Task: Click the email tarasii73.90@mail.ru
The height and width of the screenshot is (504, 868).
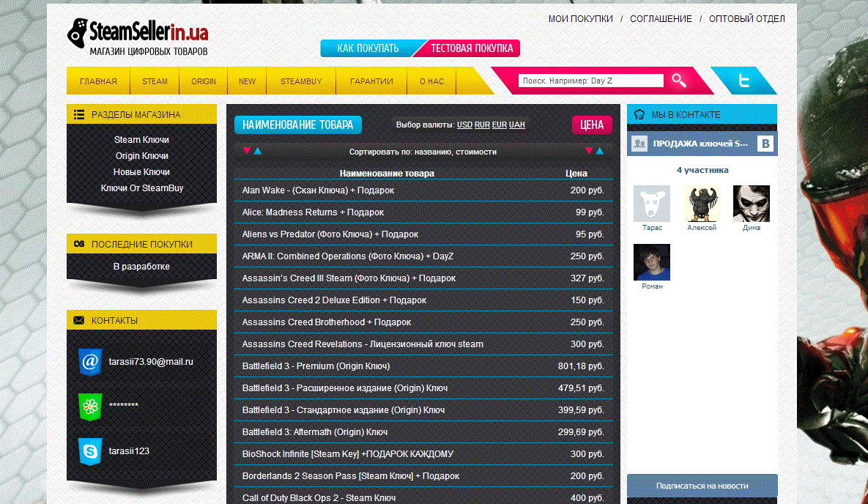Action: [151, 362]
